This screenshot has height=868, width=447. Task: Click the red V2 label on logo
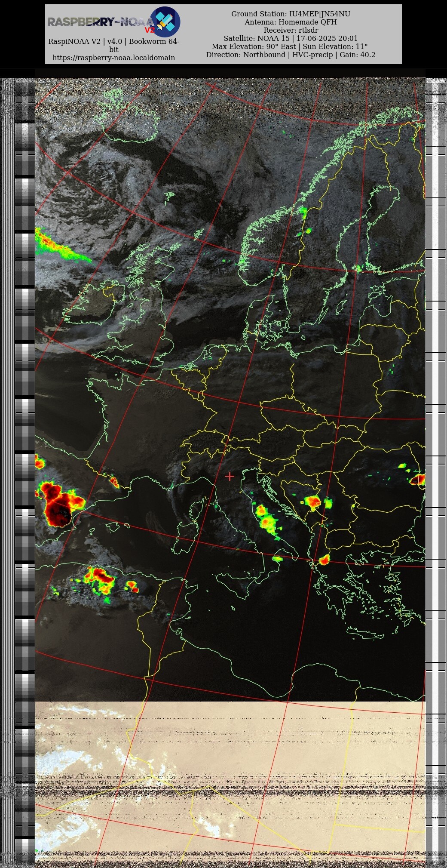(149, 30)
